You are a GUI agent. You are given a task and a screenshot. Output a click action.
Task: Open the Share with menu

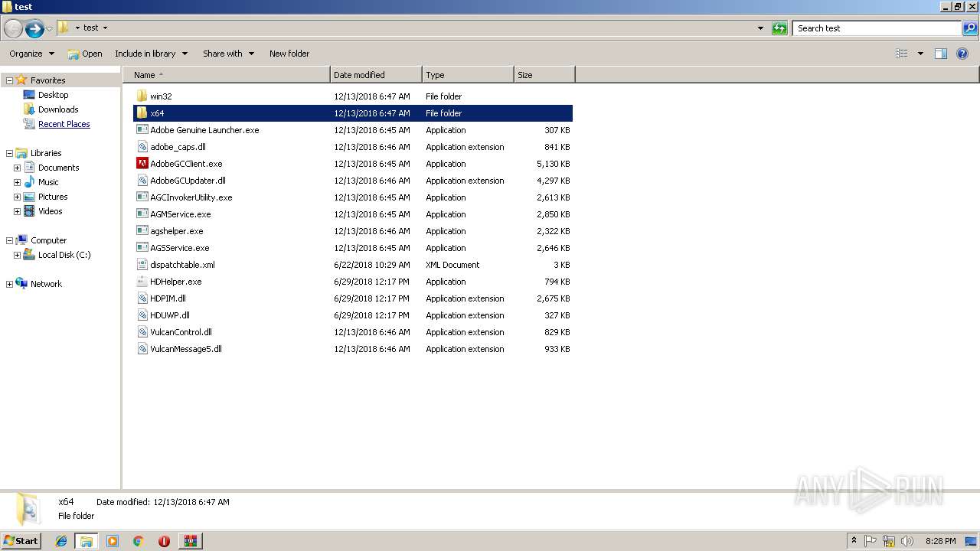[228, 54]
